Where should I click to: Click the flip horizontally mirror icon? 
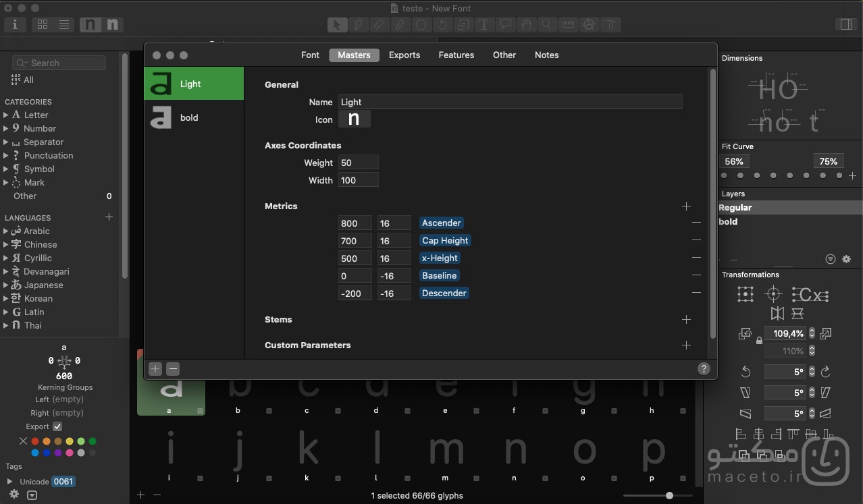click(778, 314)
